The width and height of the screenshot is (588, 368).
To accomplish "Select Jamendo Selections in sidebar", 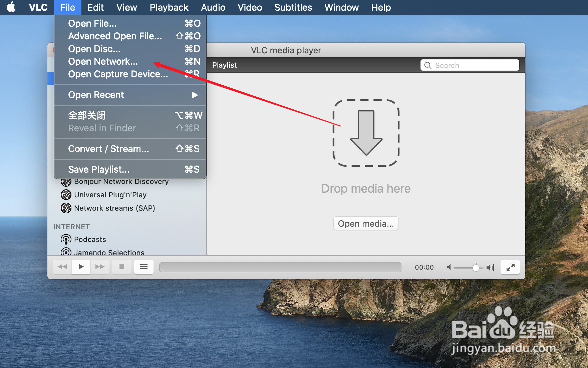I will coord(109,252).
